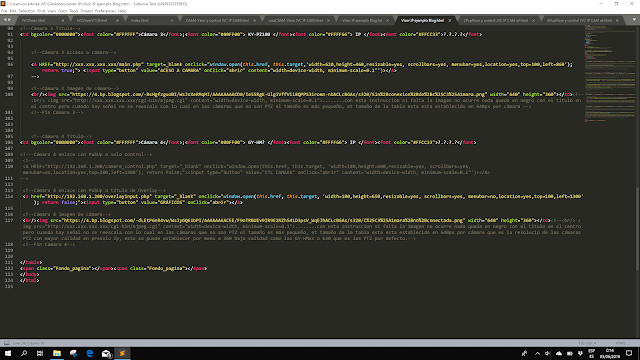Click line number 106 in the gutter

10,142
